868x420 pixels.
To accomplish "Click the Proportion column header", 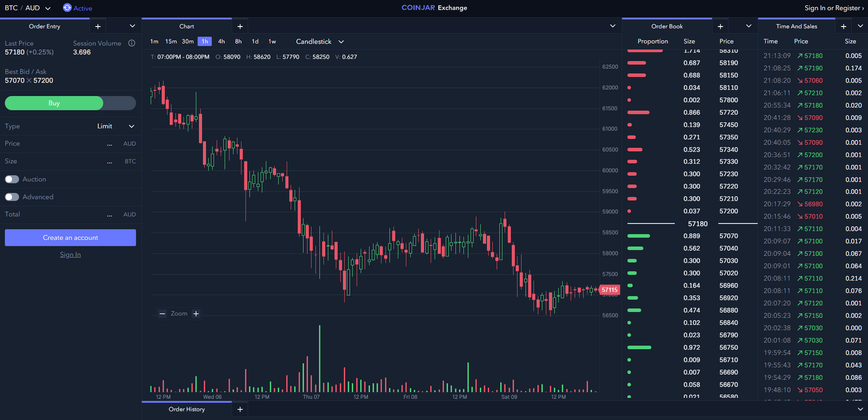I will [x=653, y=42].
